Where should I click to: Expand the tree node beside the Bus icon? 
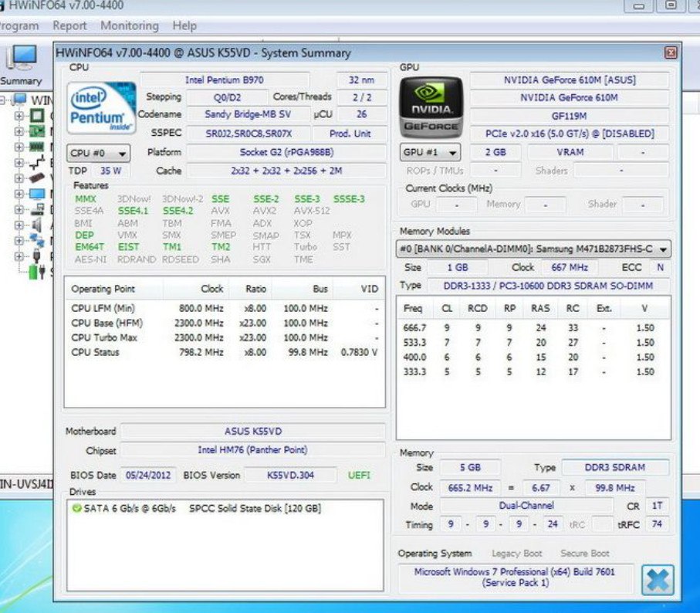(19, 162)
